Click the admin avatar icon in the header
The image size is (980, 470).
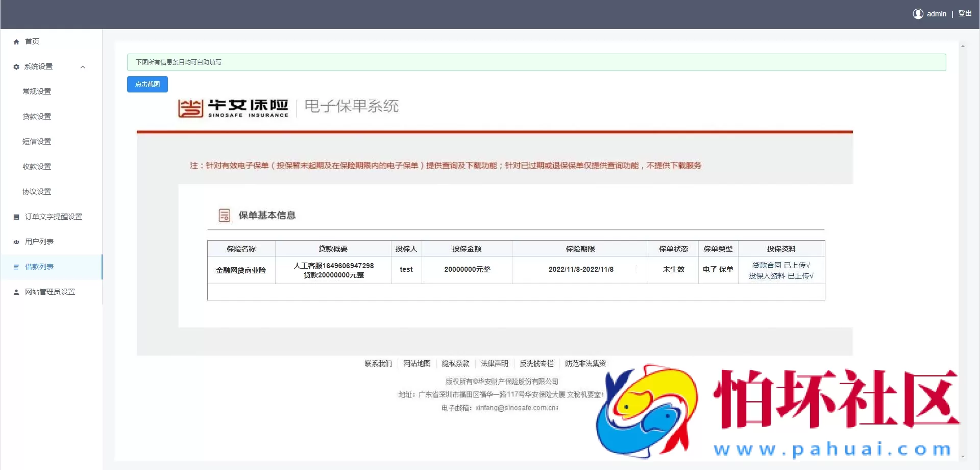point(917,13)
